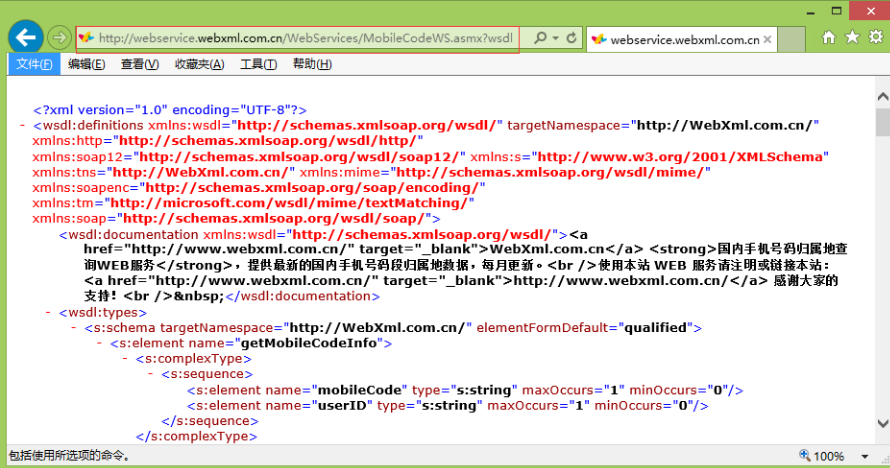The image size is (890, 468).
Task: Click the address bar URL field
Action: 305,38
